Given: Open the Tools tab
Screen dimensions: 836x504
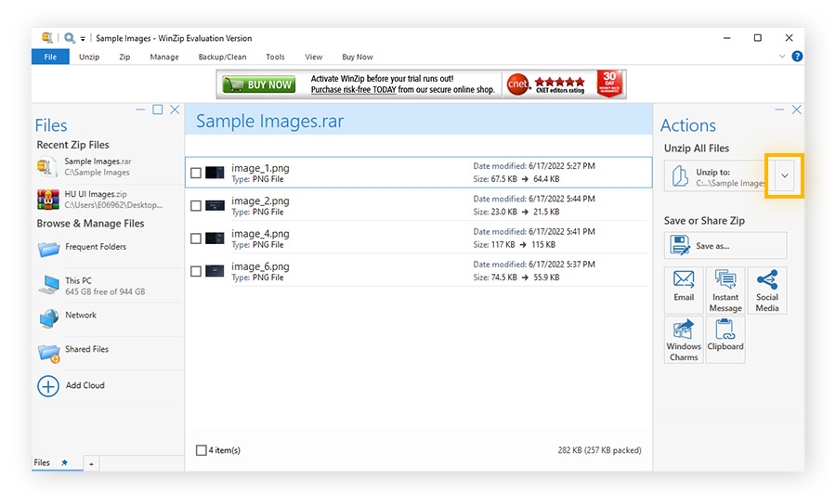Looking at the screenshot, I should (x=275, y=57).
